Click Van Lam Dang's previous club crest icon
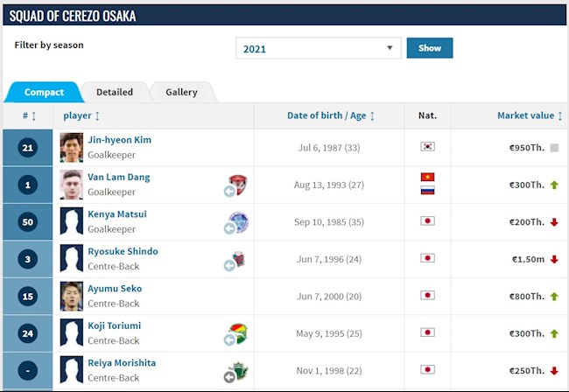The width and height of the screenshot is (569, 392). pyautogui.click(x=237, y=185)
